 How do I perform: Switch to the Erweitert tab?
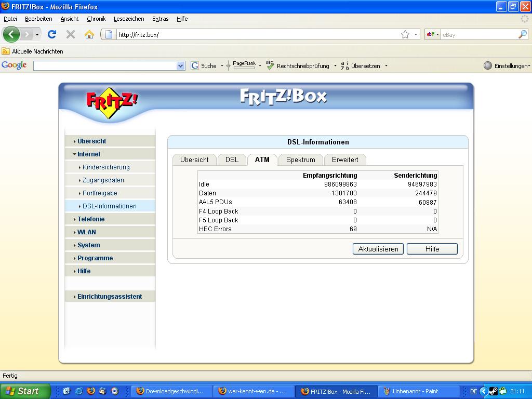[345, 160]
